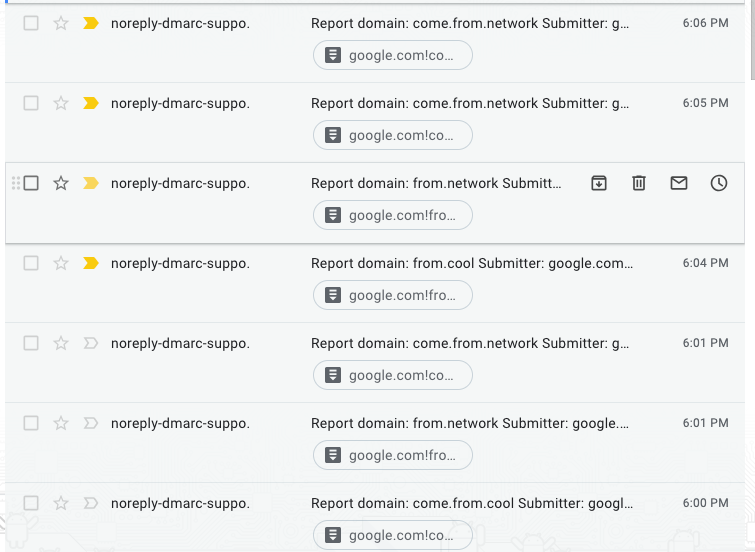Star the from.cool 6:04 PM email
755x552 pixels.
click(61, 263)
